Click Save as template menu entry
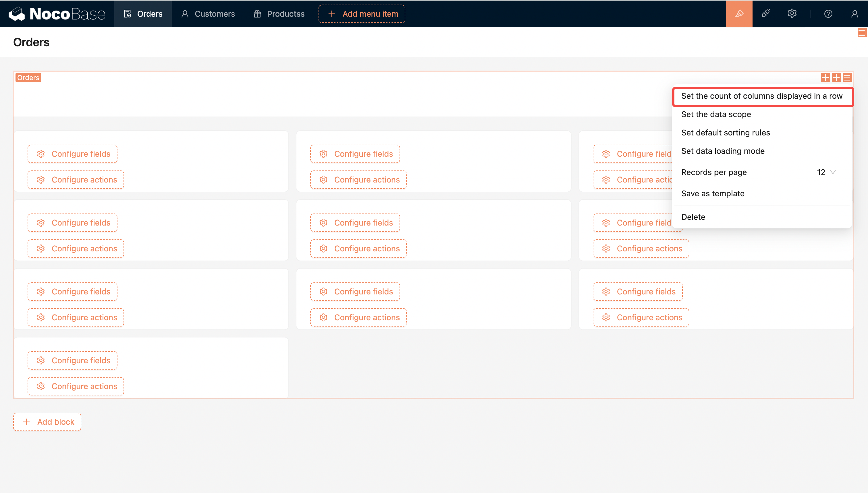The width and height of the screenshot is (868, 493). (x=713, y=193)
